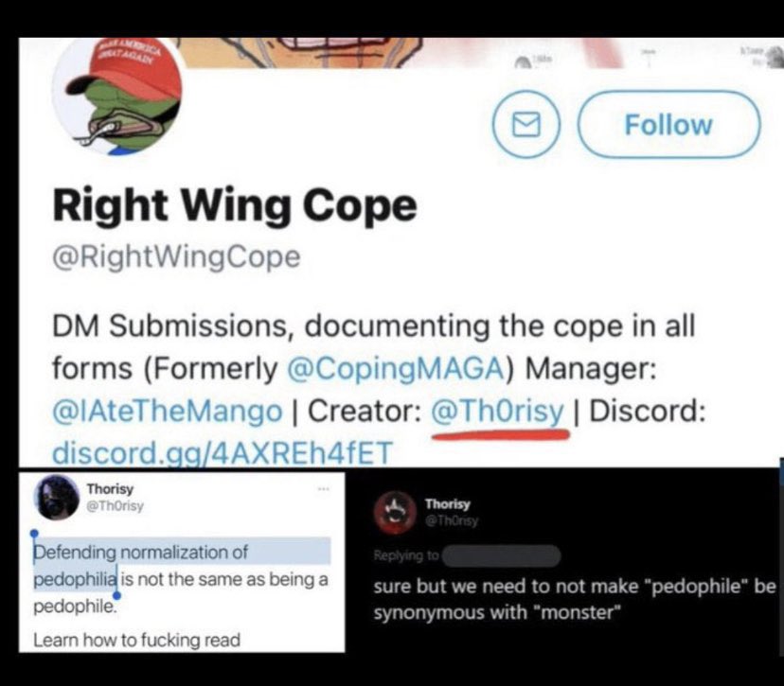Screen dimensions: 784x686
Task: Open the discord.gg/4AXREh4fET invite link
Action: [x=223, y=451]
